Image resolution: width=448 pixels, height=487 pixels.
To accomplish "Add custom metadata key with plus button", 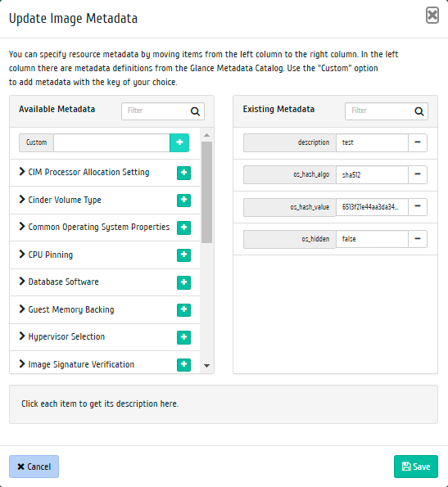I will 179,142.
